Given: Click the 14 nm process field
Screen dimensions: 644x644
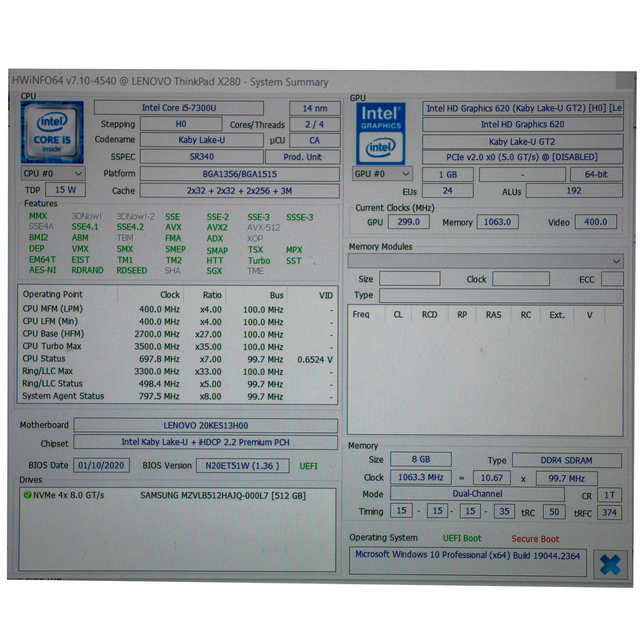Looking at the screenshot, I should click(x=315, y=108).
